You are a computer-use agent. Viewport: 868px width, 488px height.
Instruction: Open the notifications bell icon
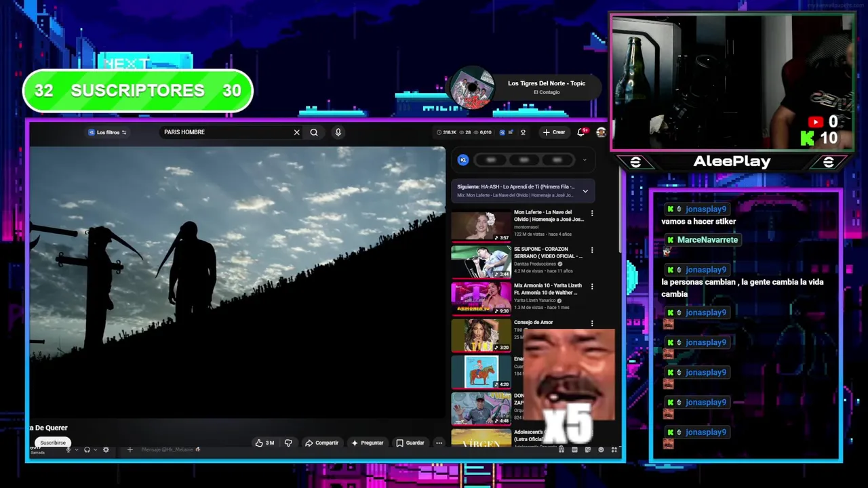click(x=581, y=132)
